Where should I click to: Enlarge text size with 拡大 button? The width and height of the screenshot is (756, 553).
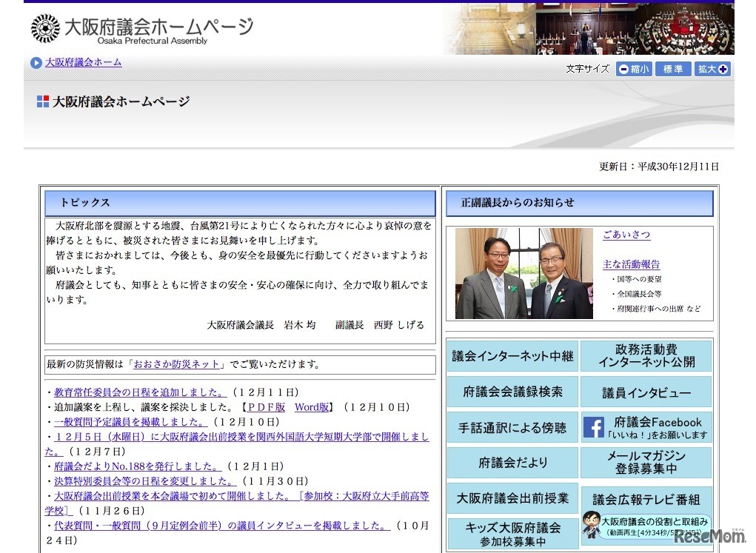click(x=712, y=69)
